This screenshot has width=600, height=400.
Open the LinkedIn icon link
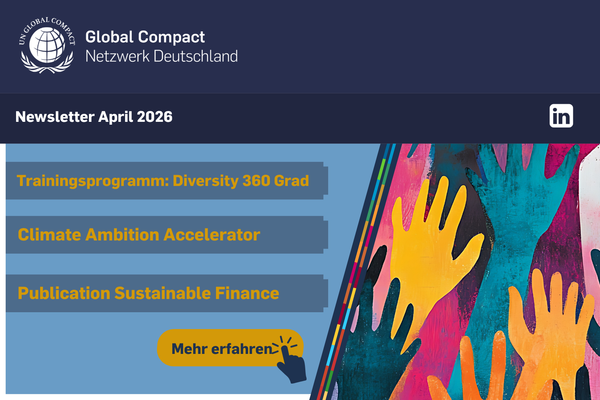[561, 116]
